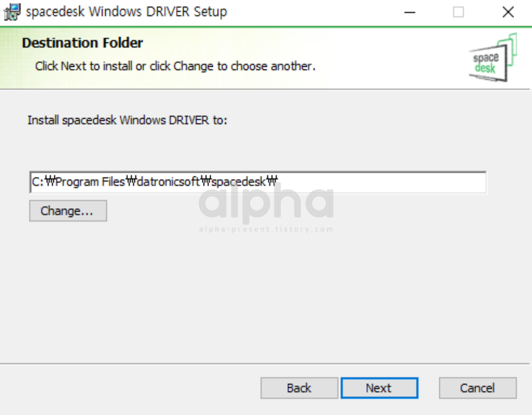
Task: Cancel the spacedesk driver setup
Action: tap(478, 388)
